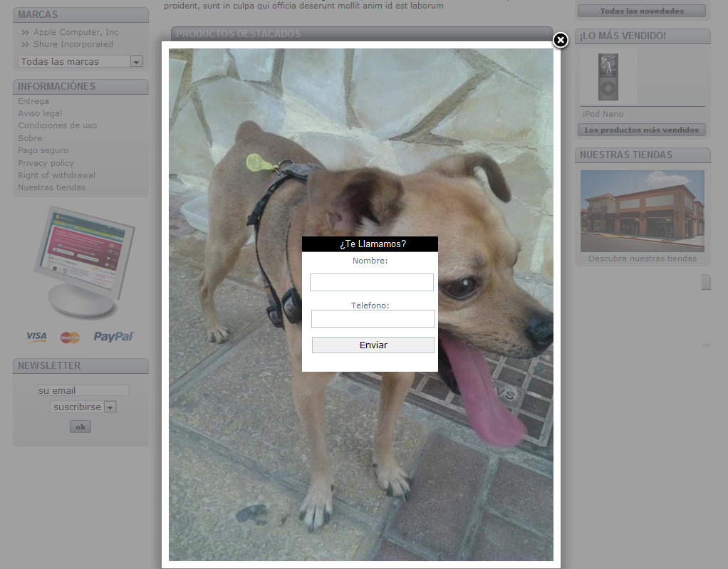Open the suscribirse dropdown in newsletter
The image size is (728, 569).
(x=110, y=407)
